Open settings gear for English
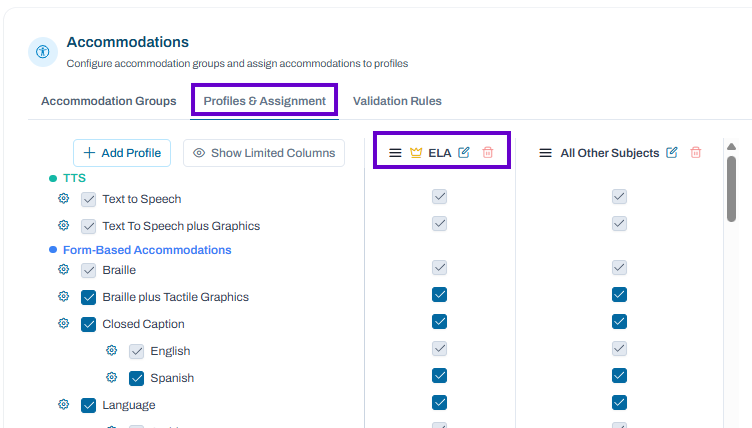752x428 pixels. click(111, 351)
